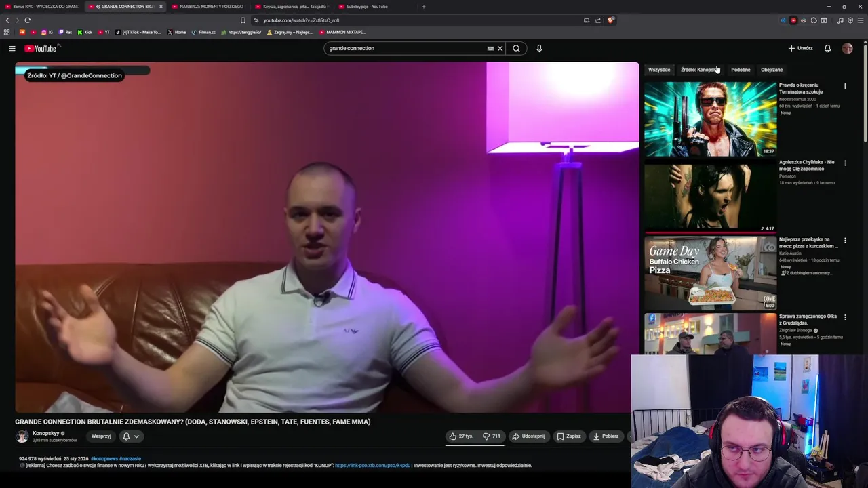Start voice search with microphone icon
This screenshot has height=488, width=868.
[x=539, y=48]
